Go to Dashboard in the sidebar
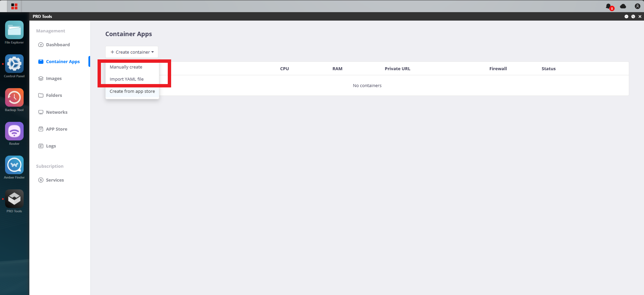This screenshot has width=644, height=295. (x=54, y=45)
